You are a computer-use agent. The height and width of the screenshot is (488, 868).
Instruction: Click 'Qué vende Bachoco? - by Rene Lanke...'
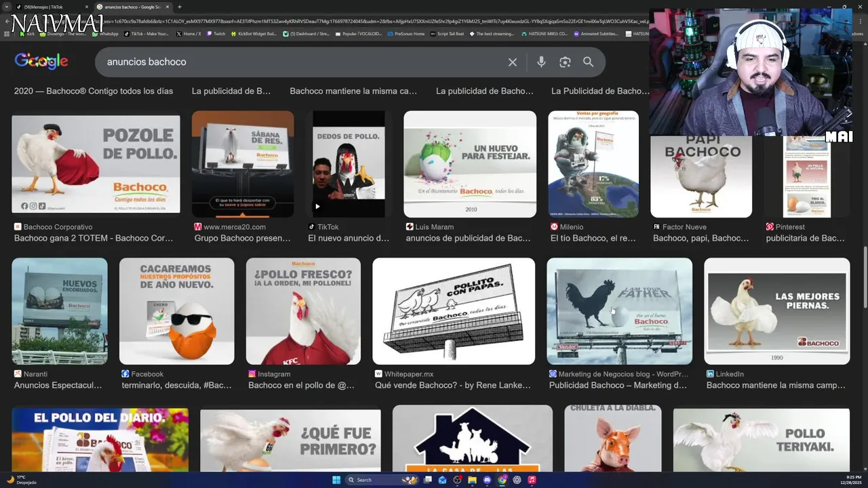coord(453,385)
